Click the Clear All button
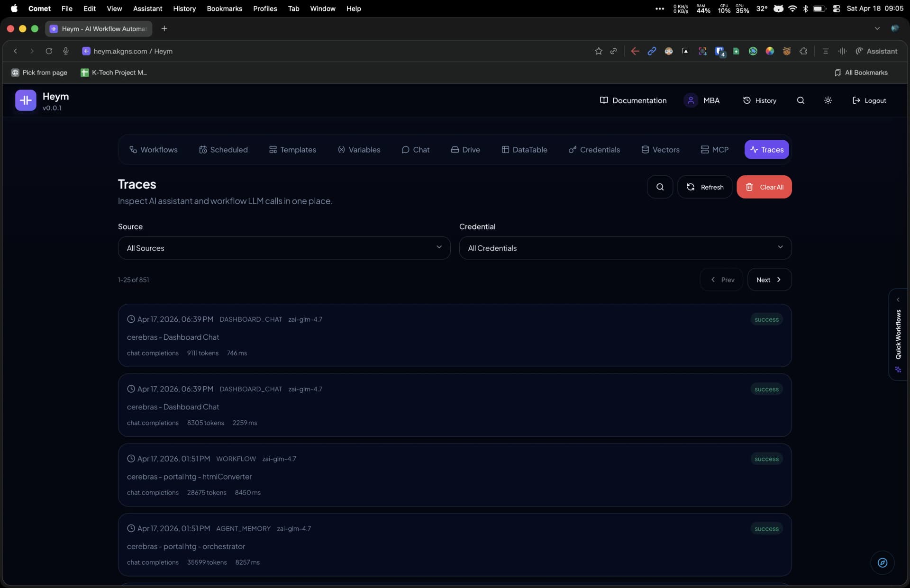The width and height of the screenshot is (910, 588). [764, 187]
